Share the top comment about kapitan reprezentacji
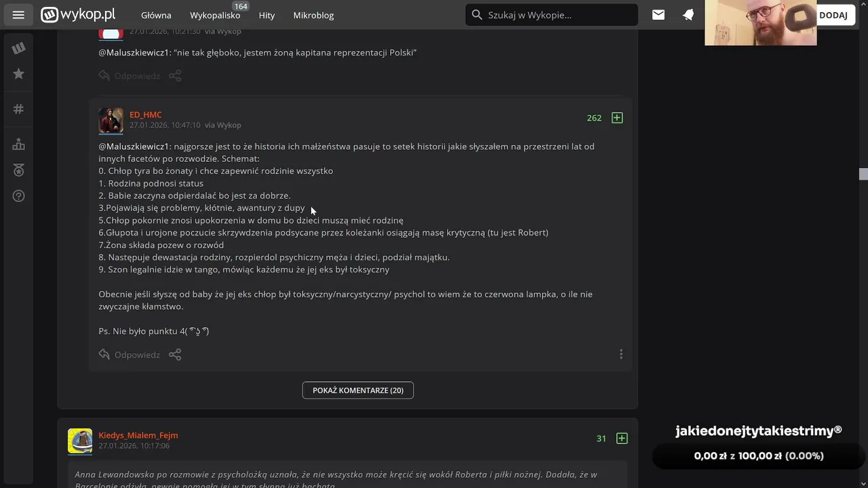This screenshot has height=488, width=868. (175, 76)
